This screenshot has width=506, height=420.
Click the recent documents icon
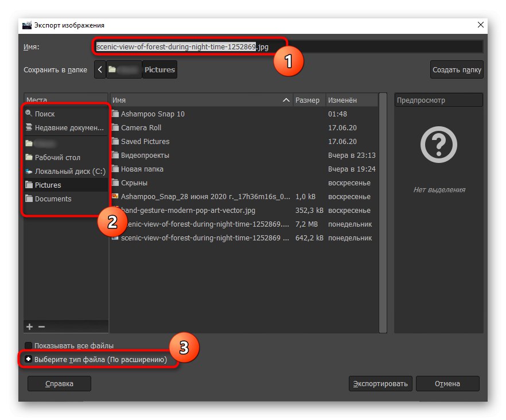(29, 127)
